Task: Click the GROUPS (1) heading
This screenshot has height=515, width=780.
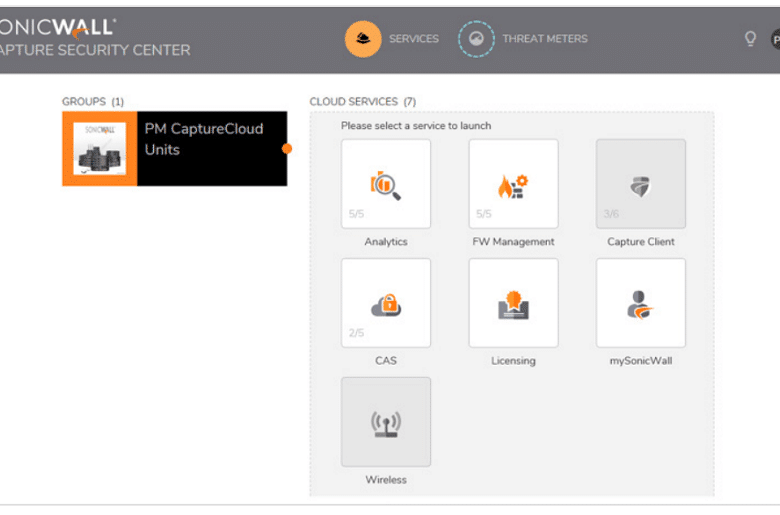Action: tap(93, 102)
